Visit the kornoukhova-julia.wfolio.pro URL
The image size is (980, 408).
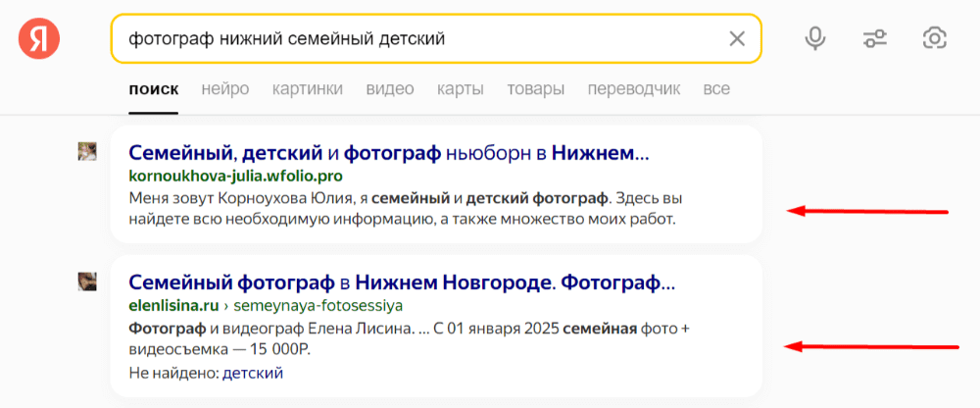click(x=235, y=176)
